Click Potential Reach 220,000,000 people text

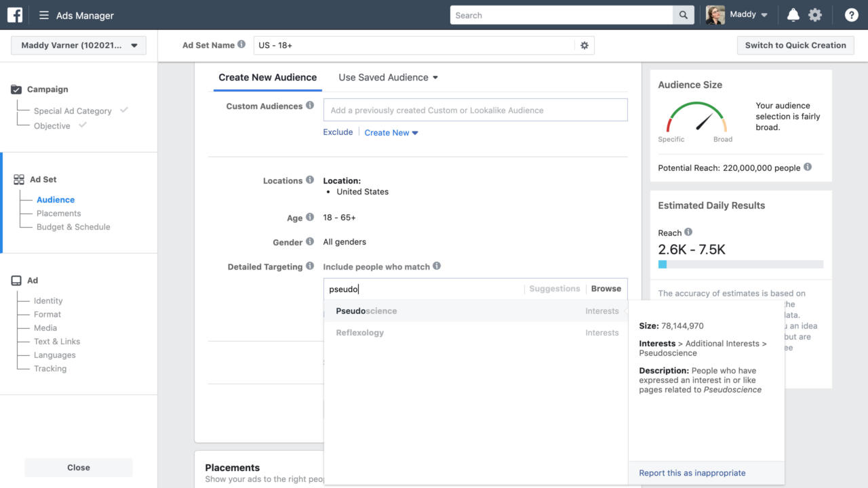click(729, 168)
